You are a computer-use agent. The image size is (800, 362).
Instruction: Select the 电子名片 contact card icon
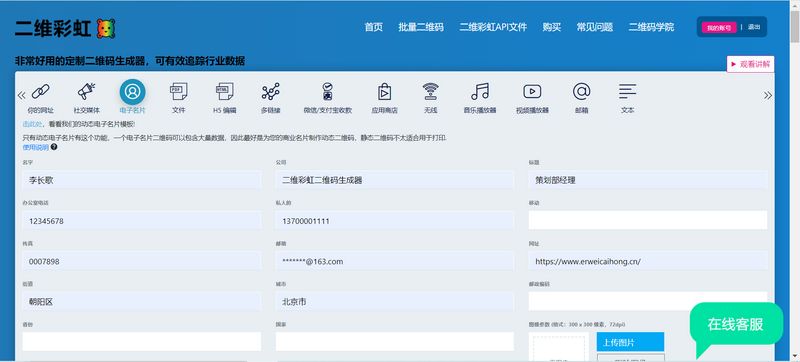coord(133,92)
